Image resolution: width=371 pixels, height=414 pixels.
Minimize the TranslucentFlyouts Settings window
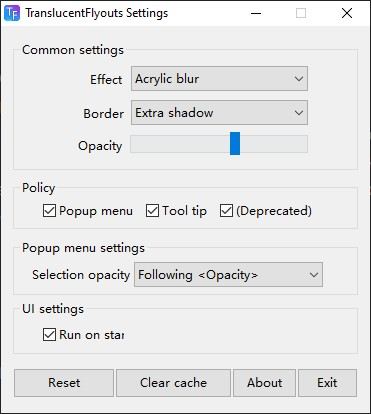pyautogui.click(x=256, y=13)
